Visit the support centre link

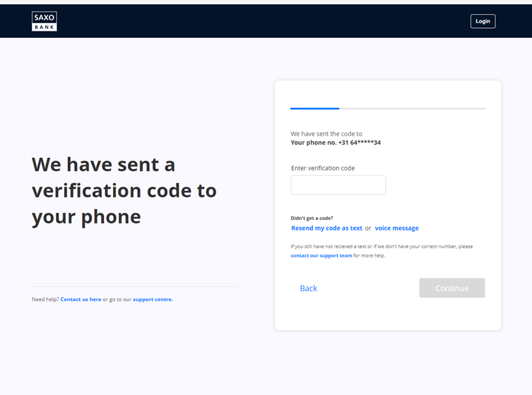coord(153,300)
